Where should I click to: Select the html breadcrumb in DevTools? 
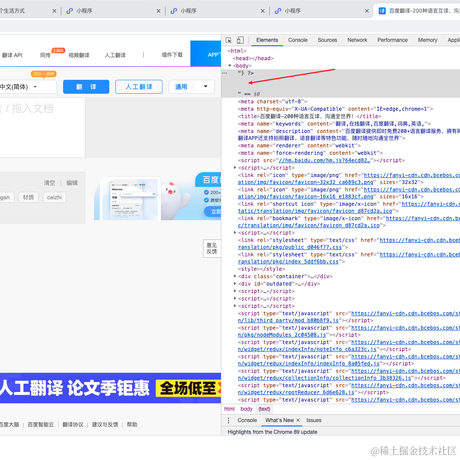tap(229, 409)
